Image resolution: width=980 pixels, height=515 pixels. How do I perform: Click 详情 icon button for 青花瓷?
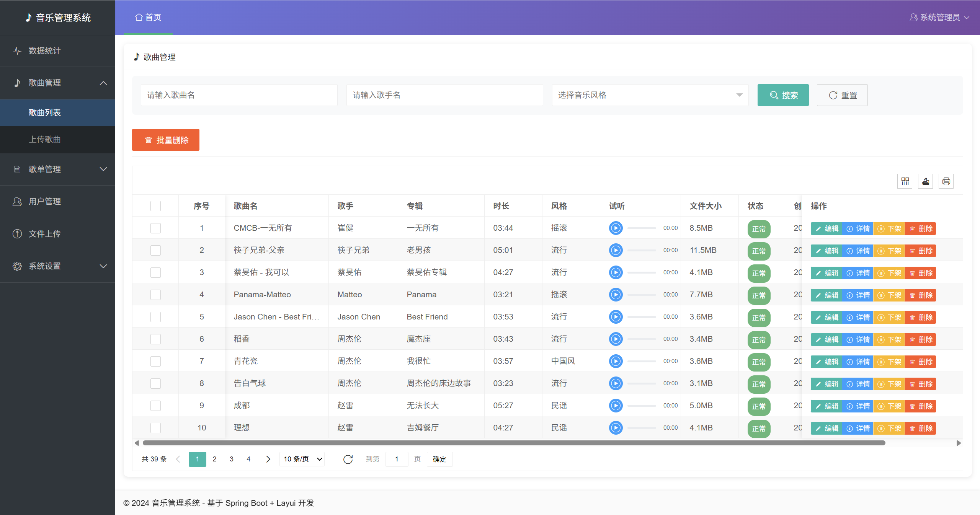(858, 362)
